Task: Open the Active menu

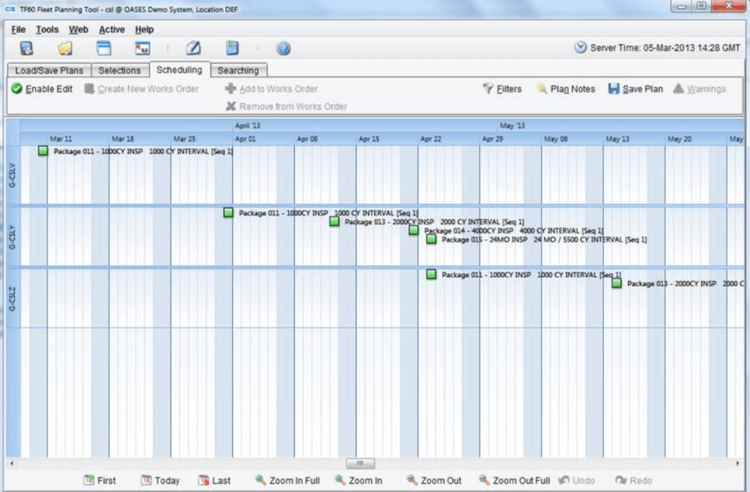Action: pos(111,30)
